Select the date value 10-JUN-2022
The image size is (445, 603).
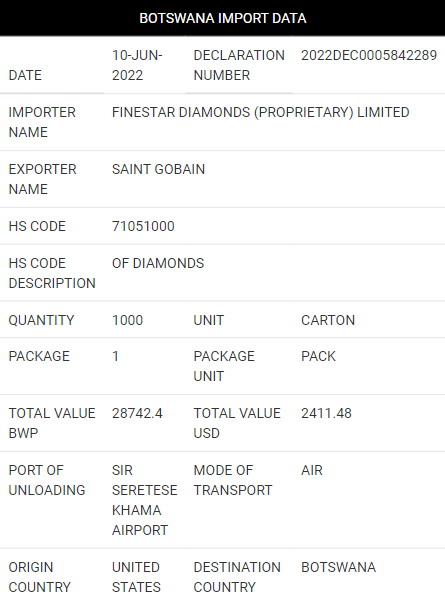[x=137, y=65]
